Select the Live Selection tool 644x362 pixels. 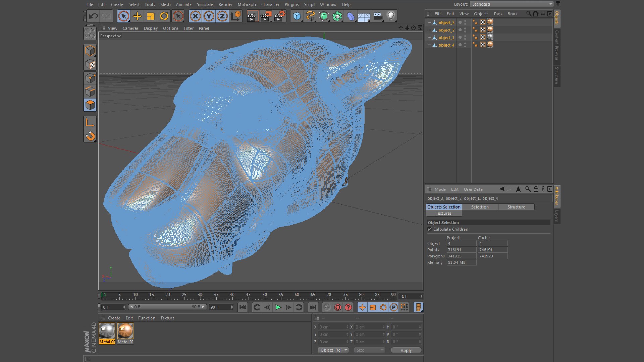(x=123, y=16)
